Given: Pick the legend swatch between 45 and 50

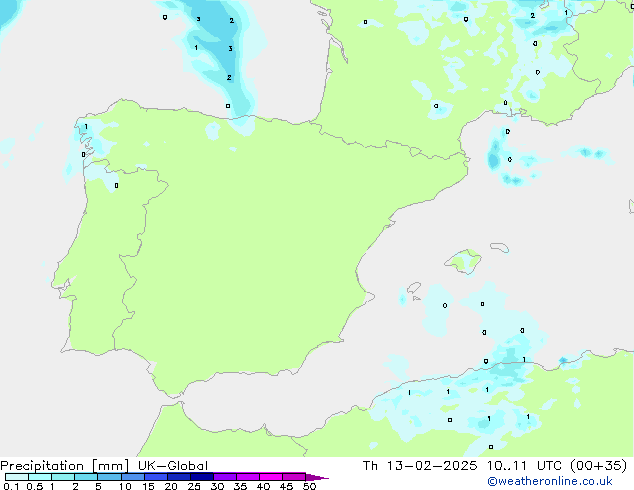Looking at the screenshot, I should coord(294,477).
